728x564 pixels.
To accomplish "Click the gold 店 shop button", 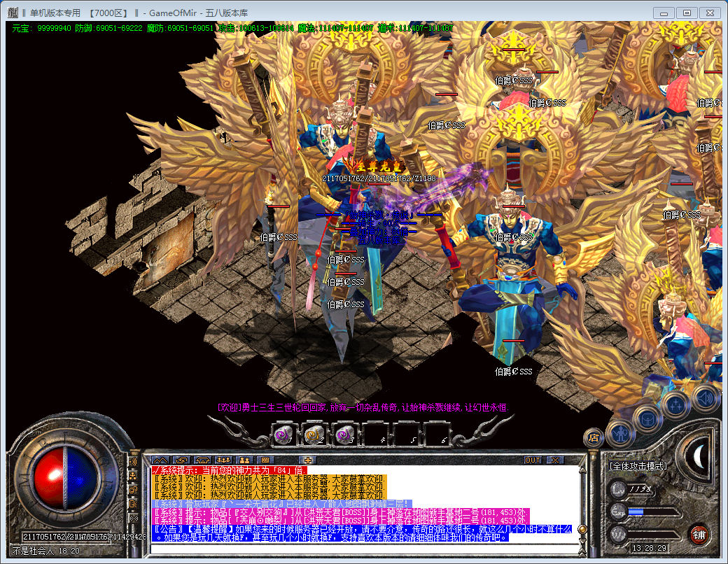I will (593, 438).
